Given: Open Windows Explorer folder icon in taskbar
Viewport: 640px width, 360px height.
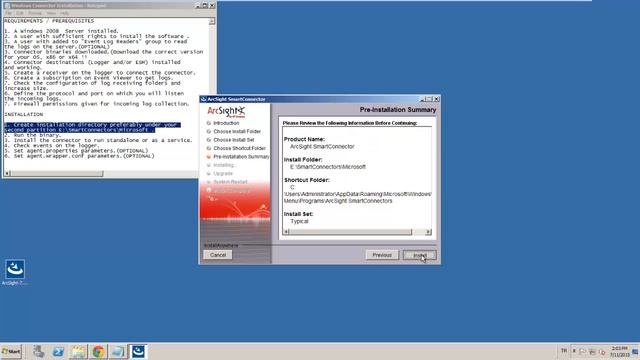Looking at the screenshot, I should click(78, 351).
